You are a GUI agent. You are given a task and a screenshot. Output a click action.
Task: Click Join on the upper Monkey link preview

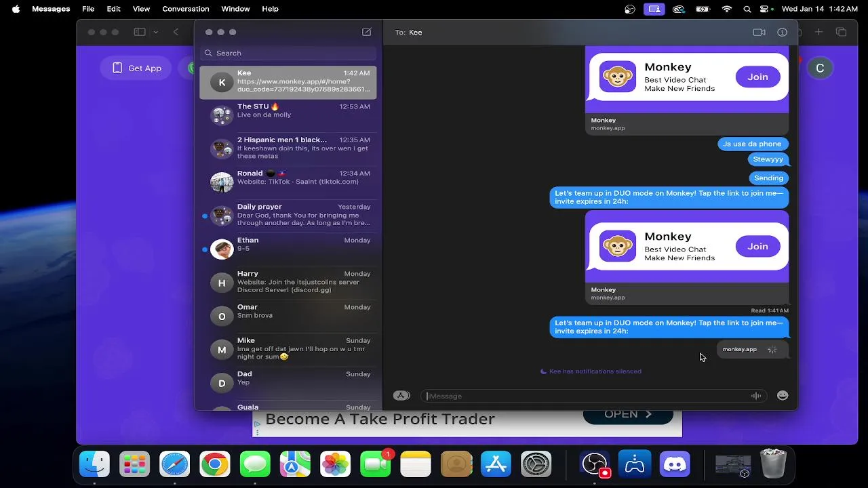[757, 77]
